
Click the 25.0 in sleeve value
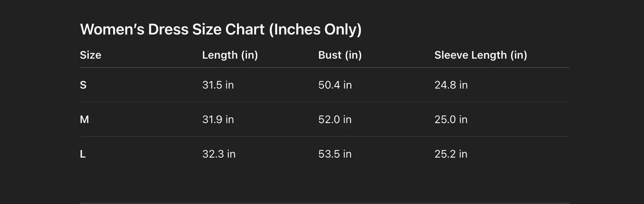tap(451, 119)
